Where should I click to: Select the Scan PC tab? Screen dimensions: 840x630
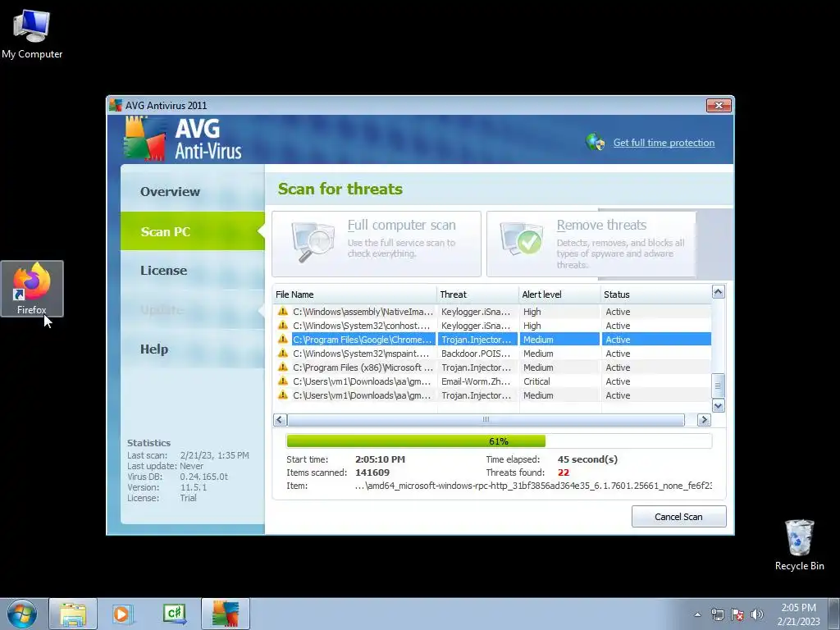click(192, 231)
